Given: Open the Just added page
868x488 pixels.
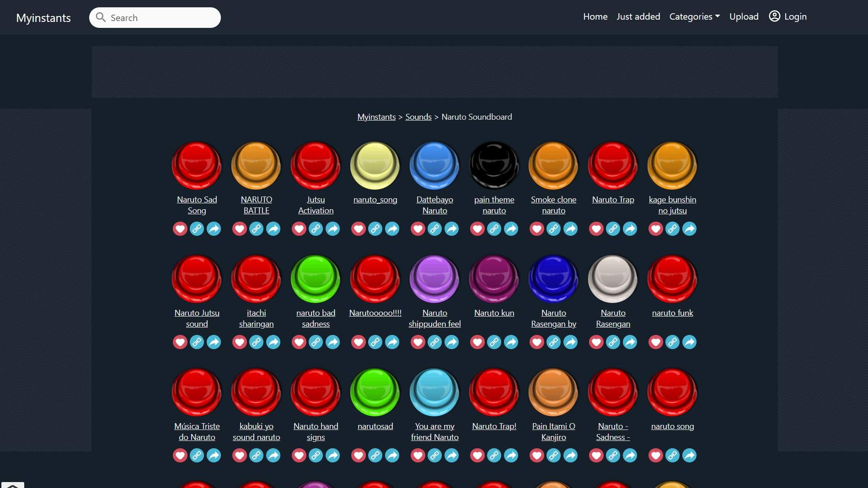Looking at the screenshot, I should 638,16.
